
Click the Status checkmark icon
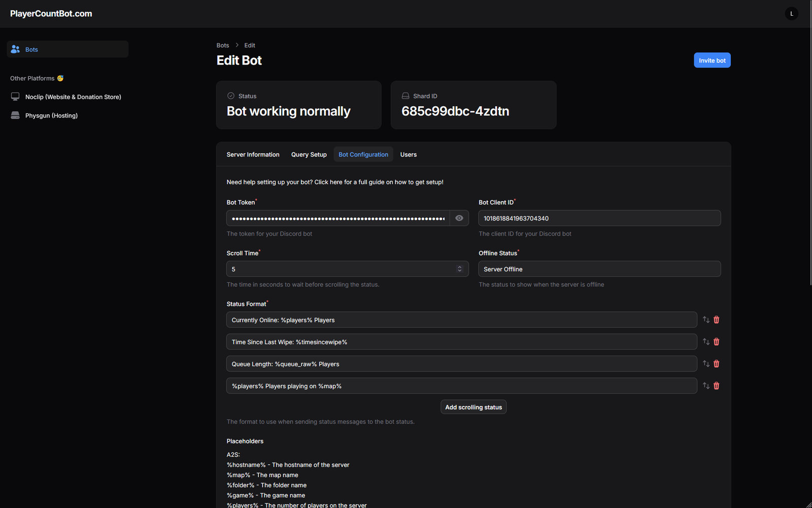coord(231,96)
